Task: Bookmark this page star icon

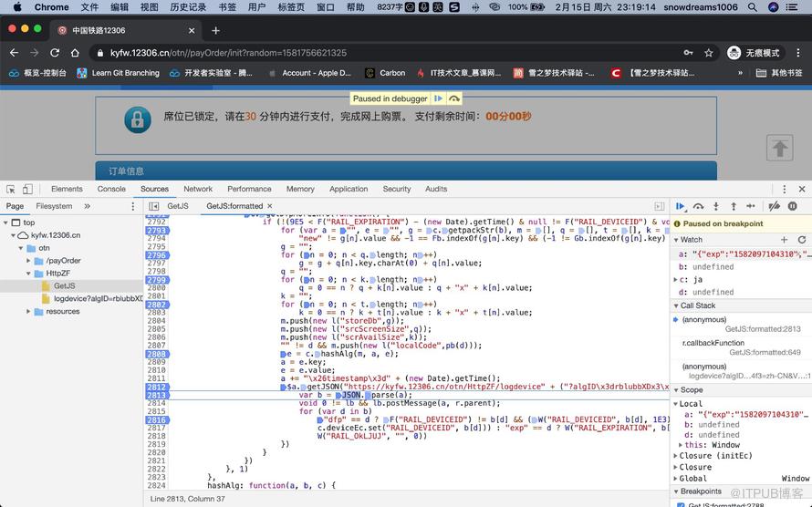Action: tap(708, 53)
